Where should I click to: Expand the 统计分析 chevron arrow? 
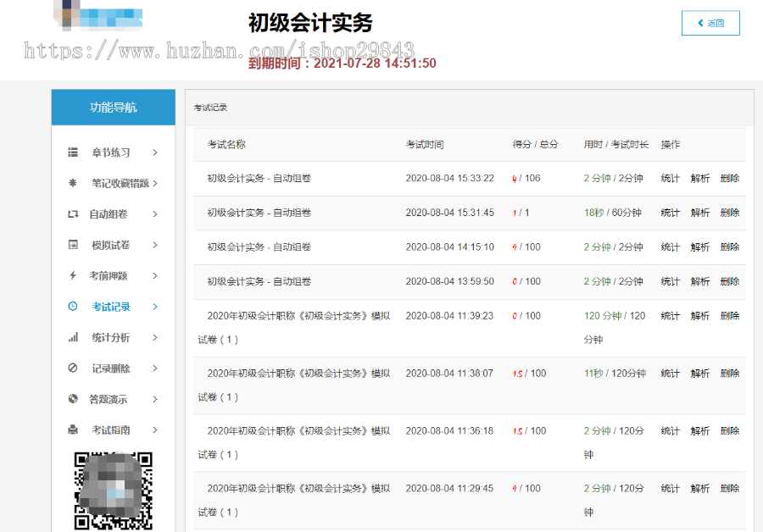tap(155, 337)
